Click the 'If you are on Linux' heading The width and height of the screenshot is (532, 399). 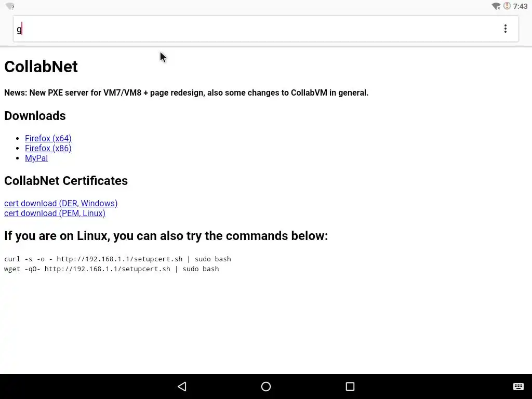(166, 235)
